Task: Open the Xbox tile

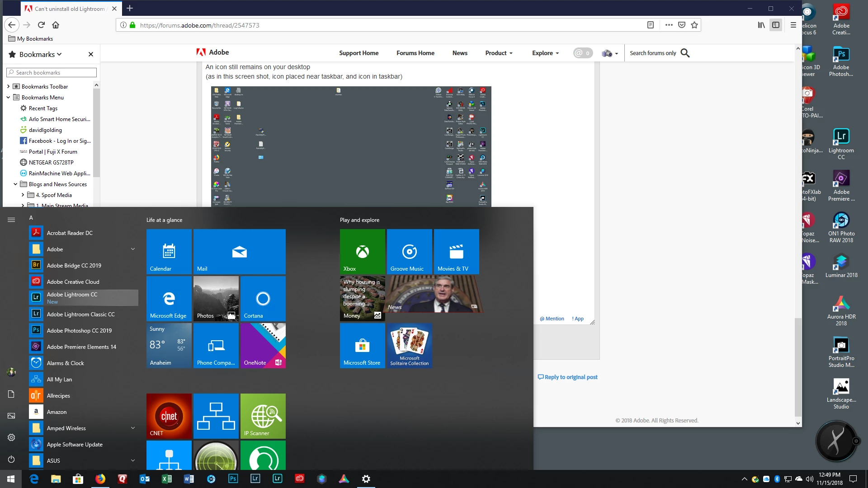Action: (362, 251)
